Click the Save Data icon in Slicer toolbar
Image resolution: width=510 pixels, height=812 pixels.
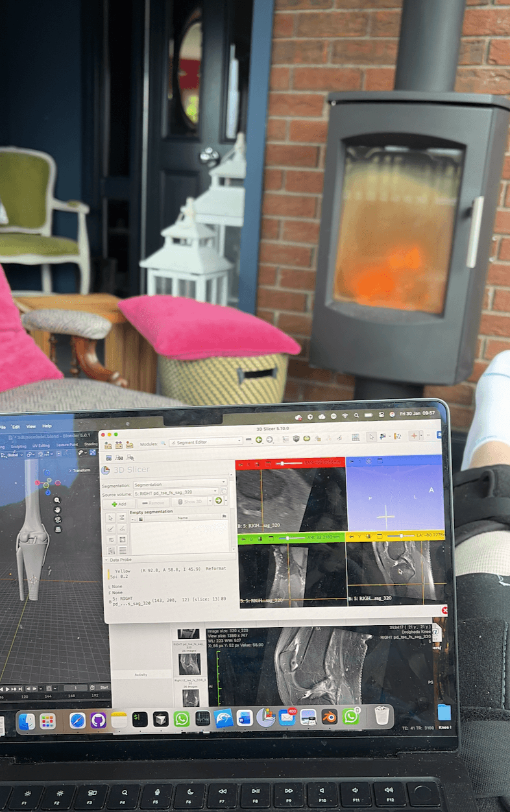(x=128, y=445)
